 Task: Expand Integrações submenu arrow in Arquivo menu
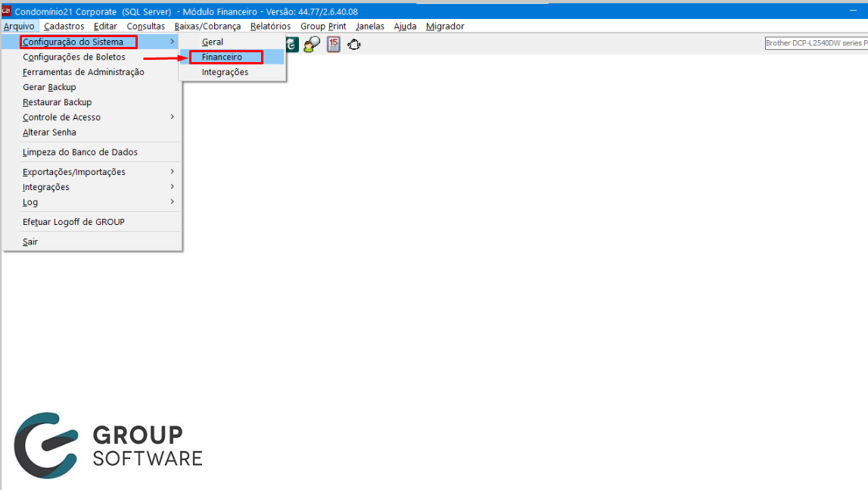(172, 186)
